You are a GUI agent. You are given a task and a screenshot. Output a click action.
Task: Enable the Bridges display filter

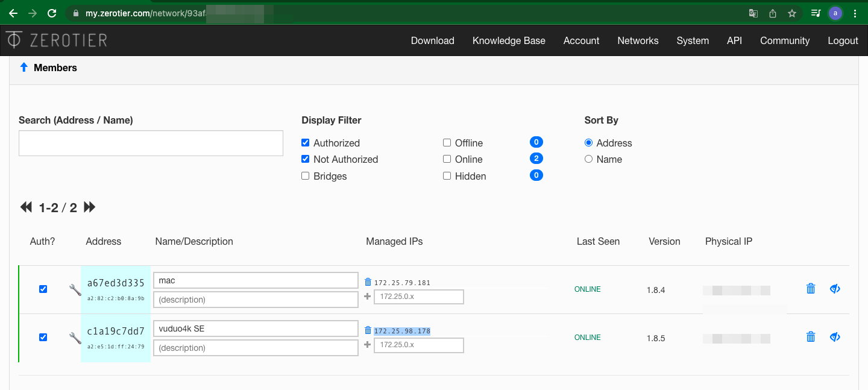[306, 176]
